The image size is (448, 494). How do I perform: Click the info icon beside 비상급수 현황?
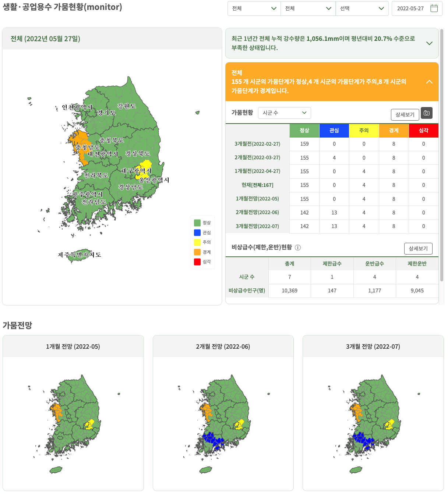298,248
